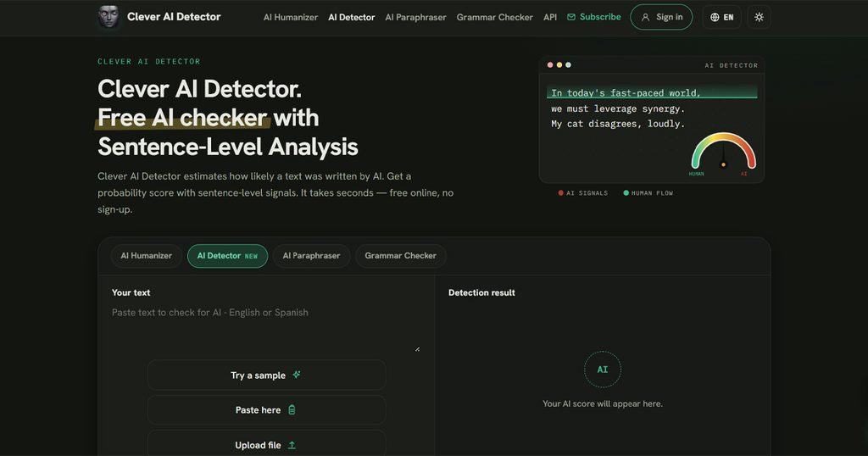Click the 'Paste text to check for AI' field
This screenshot has height=456, width=868.
(265, 329)
